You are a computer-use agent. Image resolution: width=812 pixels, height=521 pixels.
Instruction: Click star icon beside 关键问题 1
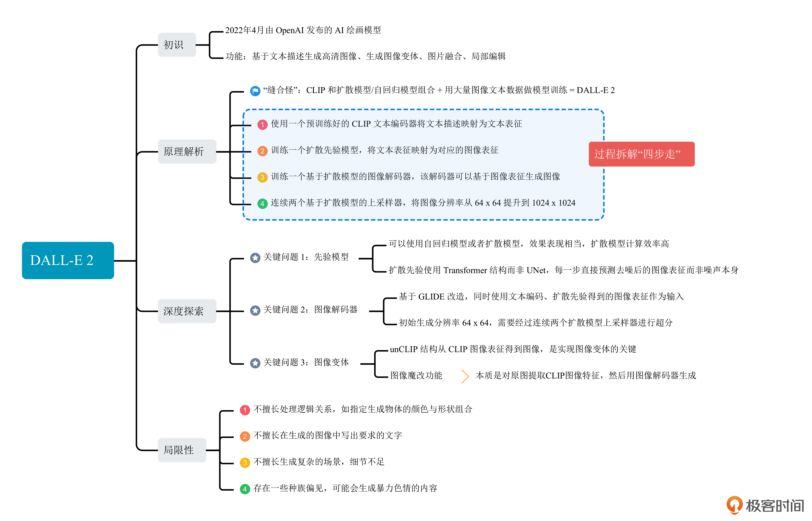(x=255, y=258)
